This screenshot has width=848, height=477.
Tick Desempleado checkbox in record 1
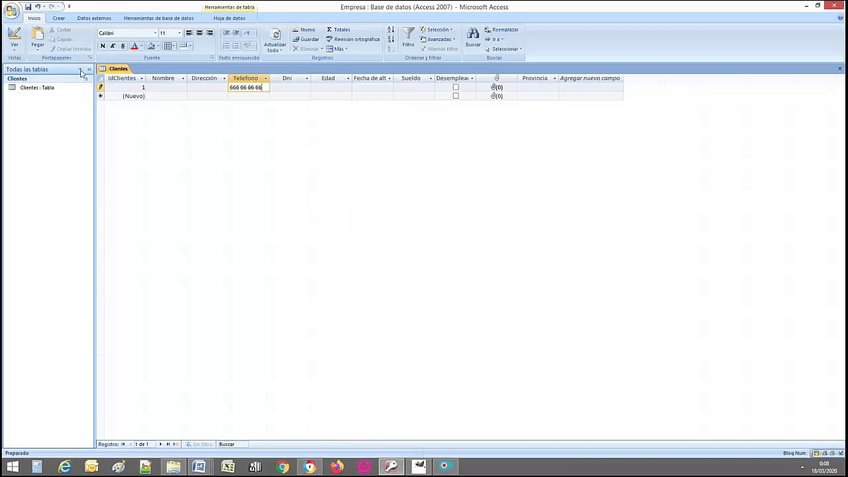[456, 87]
